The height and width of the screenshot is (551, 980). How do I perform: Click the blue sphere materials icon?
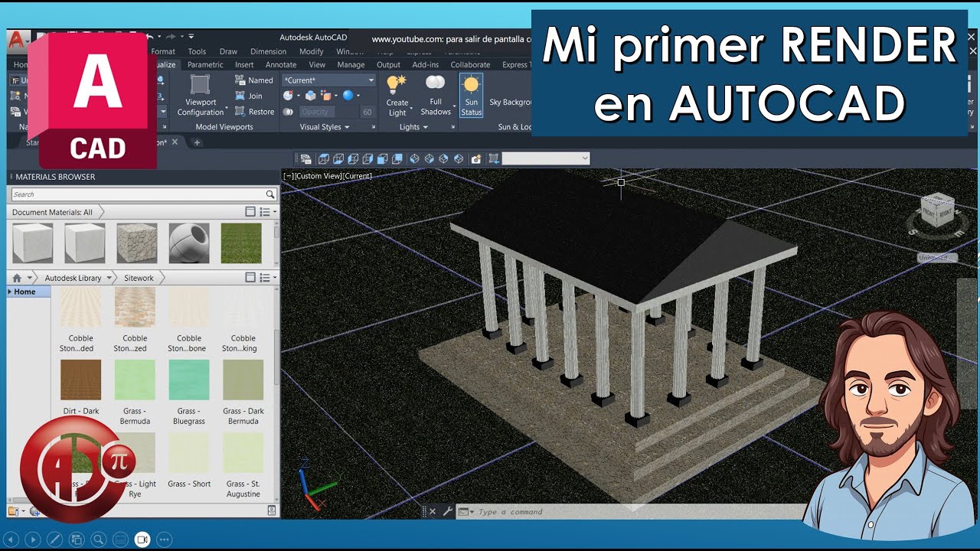348,96
